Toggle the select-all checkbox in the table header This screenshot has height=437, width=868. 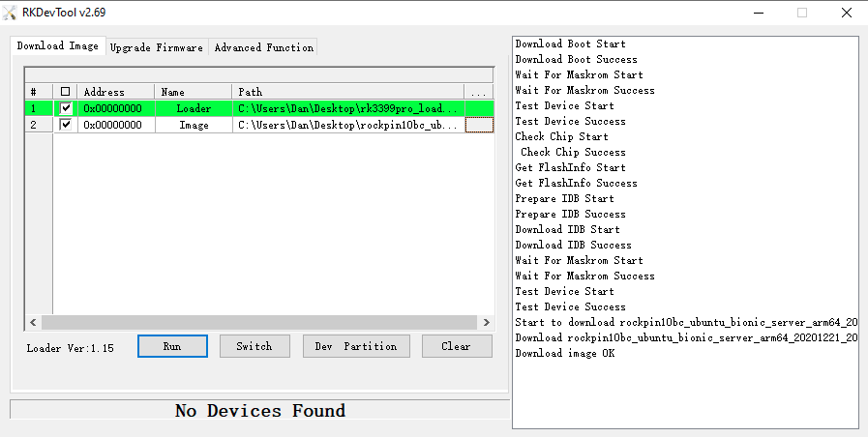pos(66,92)
